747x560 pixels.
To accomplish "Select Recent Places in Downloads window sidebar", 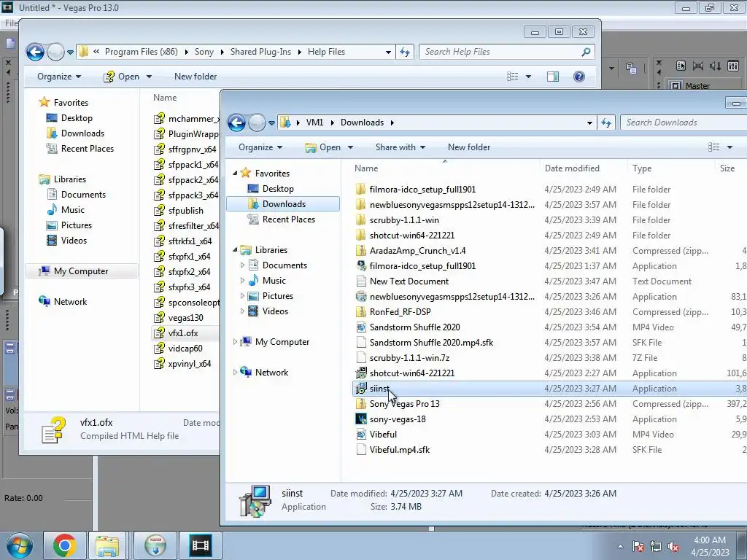I will click(x=288, y=219).
